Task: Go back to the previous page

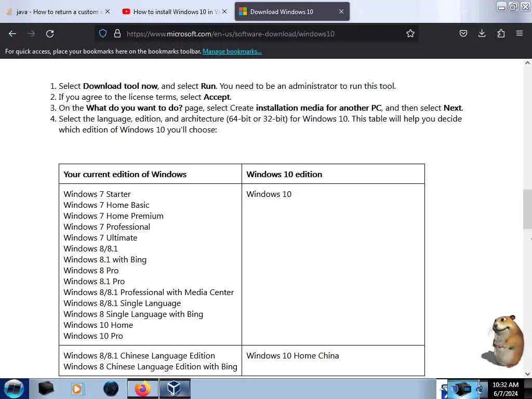Action: coord(12,34)
